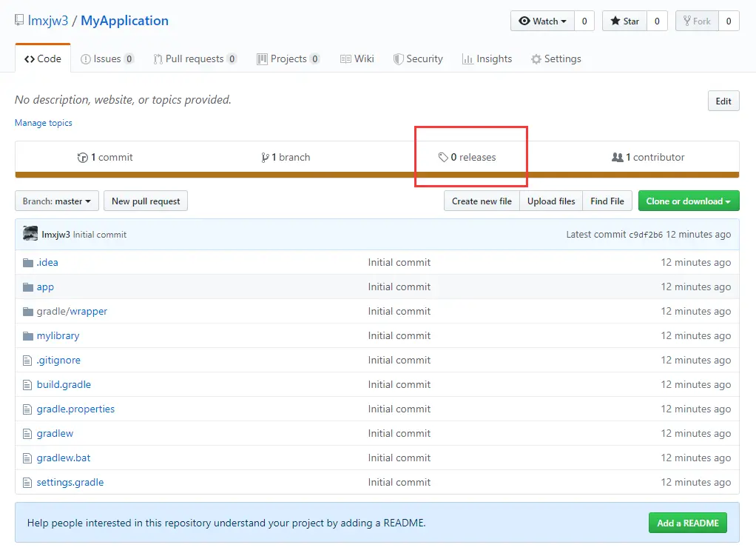Open the app folder
Image resolution: width=756 pixels, height=556 pixels.
coord(45,287)
